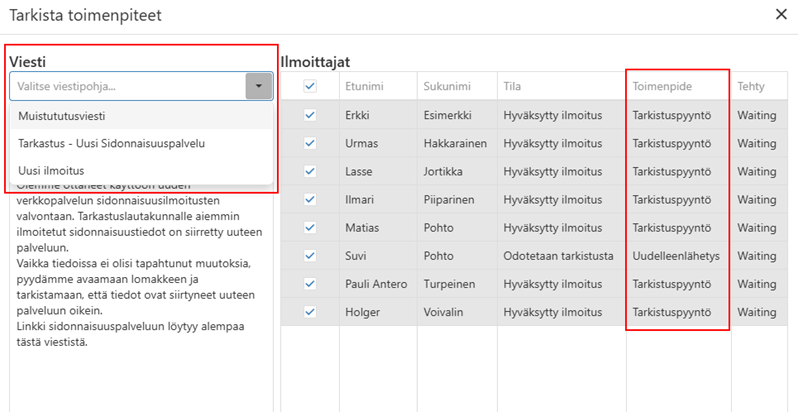The width and height of the screenshot is (798, 412).
Task: Uncheck the checkbox for Erkki Esimerkki
Action: pyautogui.click(x=310, y=115)
